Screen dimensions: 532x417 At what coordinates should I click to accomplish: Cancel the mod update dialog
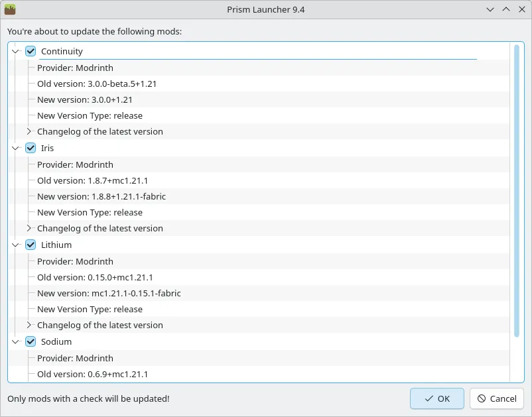(497, 398)
